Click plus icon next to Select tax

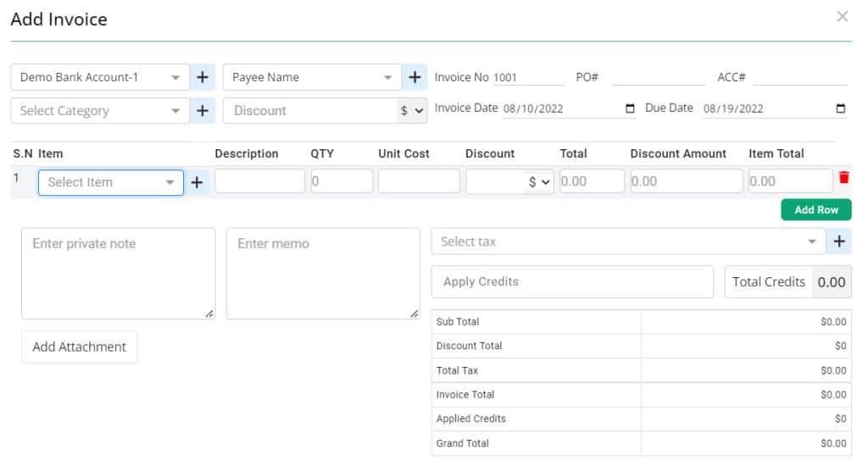point(839,242)
